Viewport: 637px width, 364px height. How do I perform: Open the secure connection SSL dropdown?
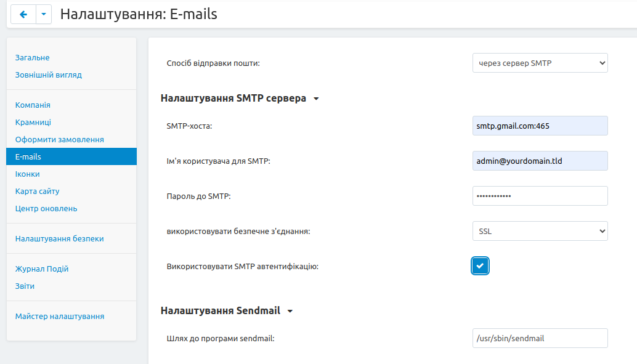540,231
